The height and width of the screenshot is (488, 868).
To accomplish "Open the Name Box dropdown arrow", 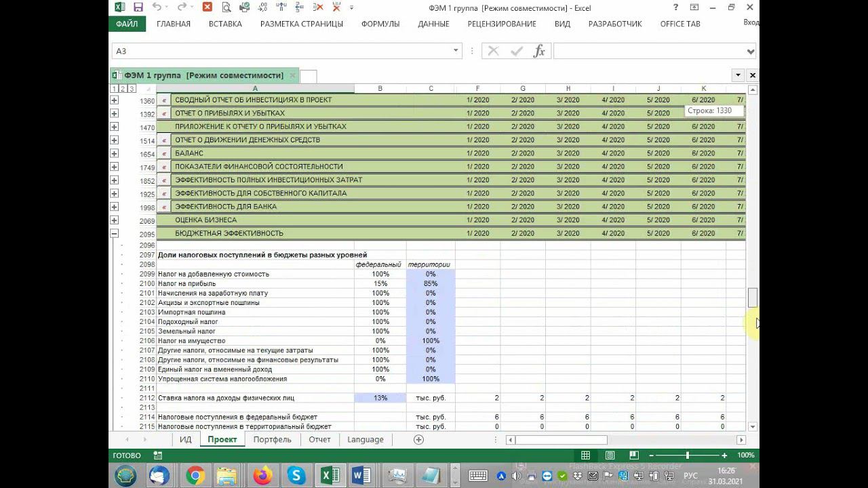I will tap(456, 51).
